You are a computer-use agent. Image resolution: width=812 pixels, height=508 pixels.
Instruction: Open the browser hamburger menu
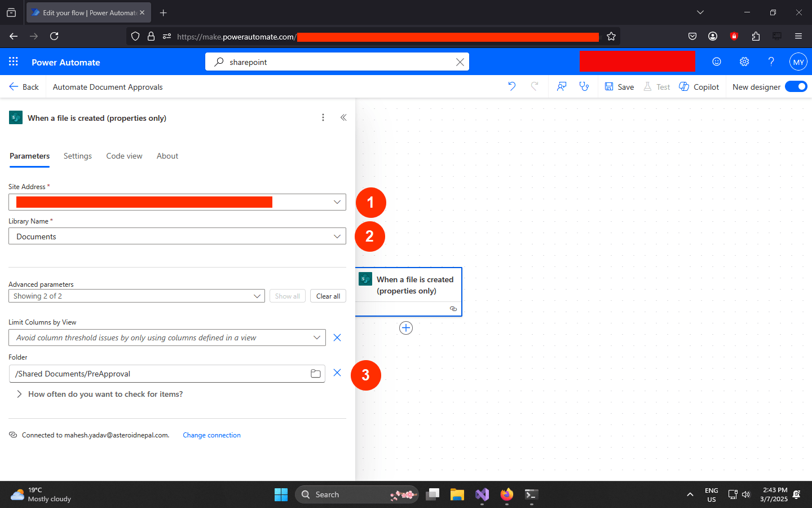798,36
